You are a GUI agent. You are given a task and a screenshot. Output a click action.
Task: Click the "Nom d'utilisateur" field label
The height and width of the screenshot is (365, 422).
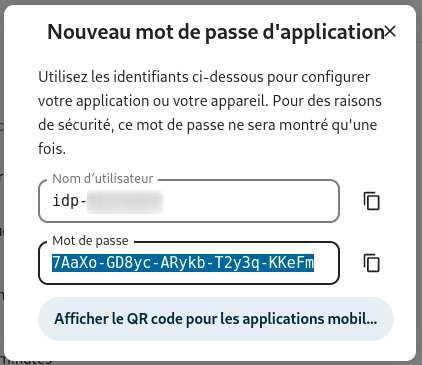pyautogui.click(x=103, y=179)
